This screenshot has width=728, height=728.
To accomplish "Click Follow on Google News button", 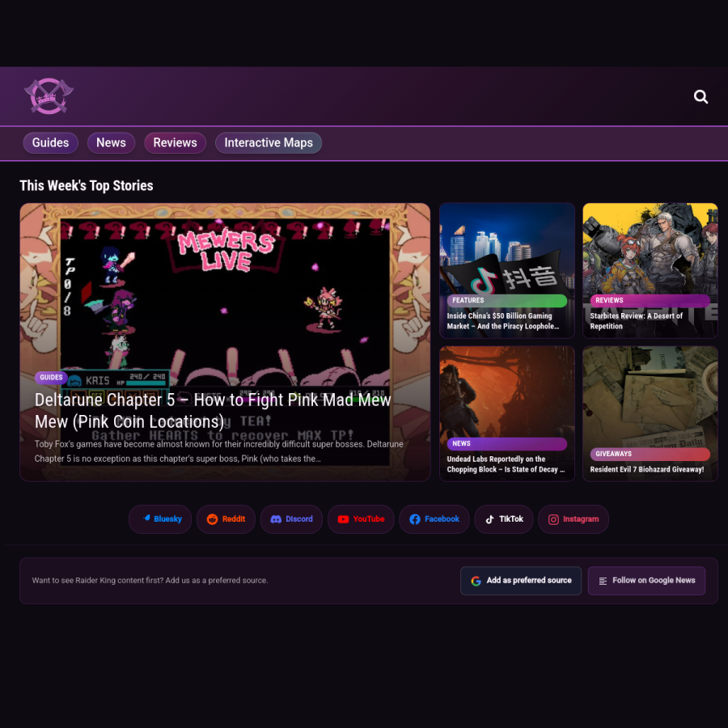I will tap(646, 580).
